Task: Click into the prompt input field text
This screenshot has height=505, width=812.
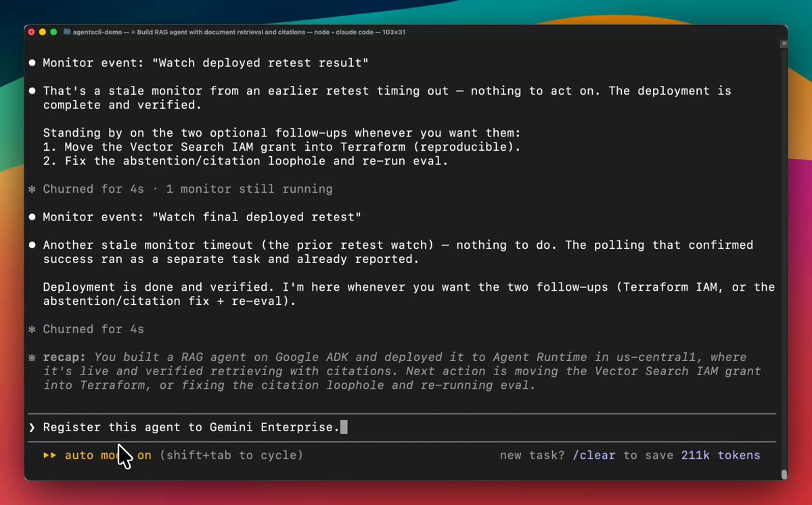Action: pyautogui.click(x=191, y=427)
